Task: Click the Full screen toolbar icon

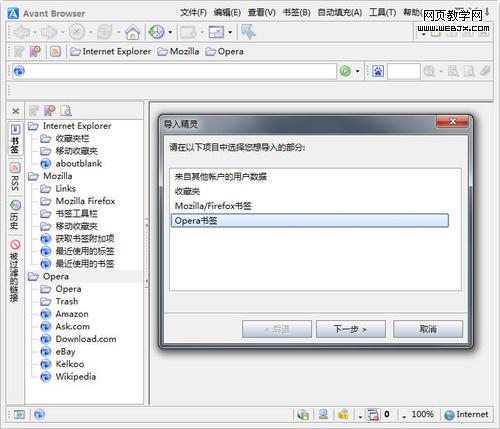Action: tap(216, 32)
